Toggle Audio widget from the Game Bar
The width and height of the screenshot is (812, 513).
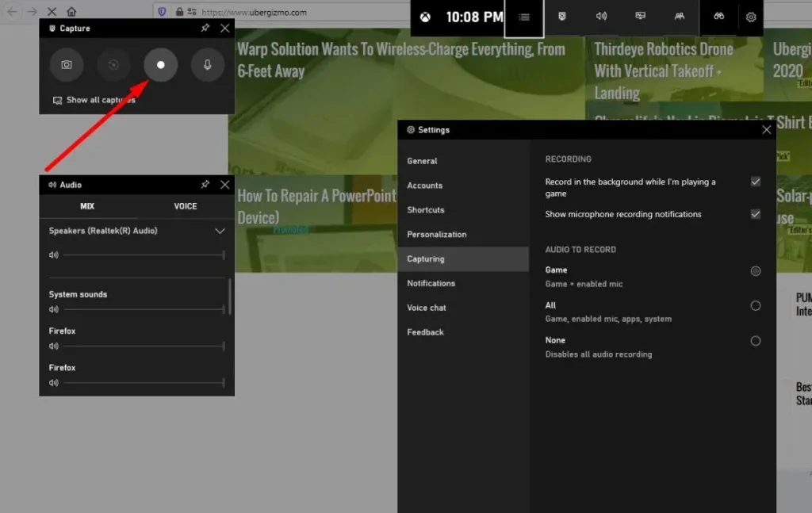[601, 17]
